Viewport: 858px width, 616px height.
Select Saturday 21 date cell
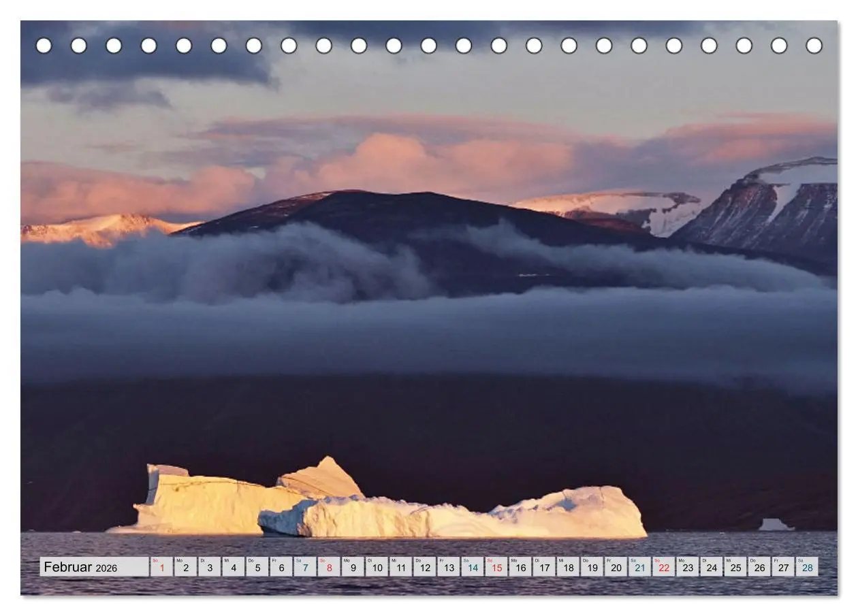[x=640, y=567]
